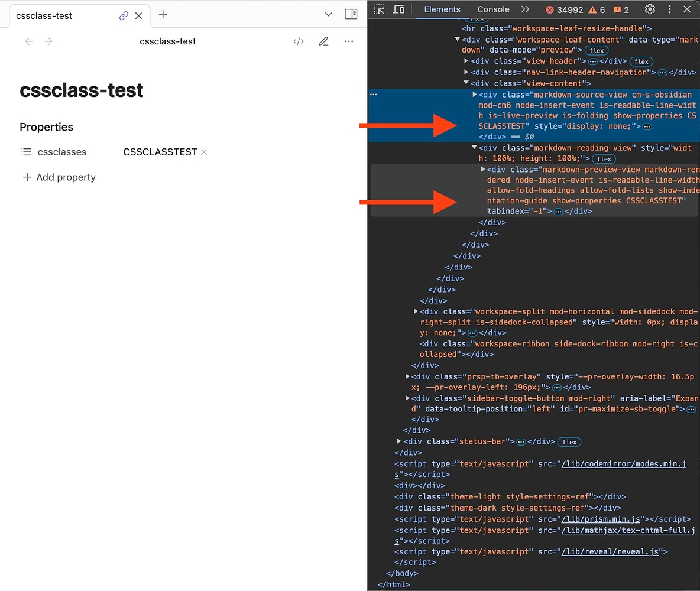Select the cssclass-test tab
The height and width of the screenshot is (591, 700).
coord(44,16)
